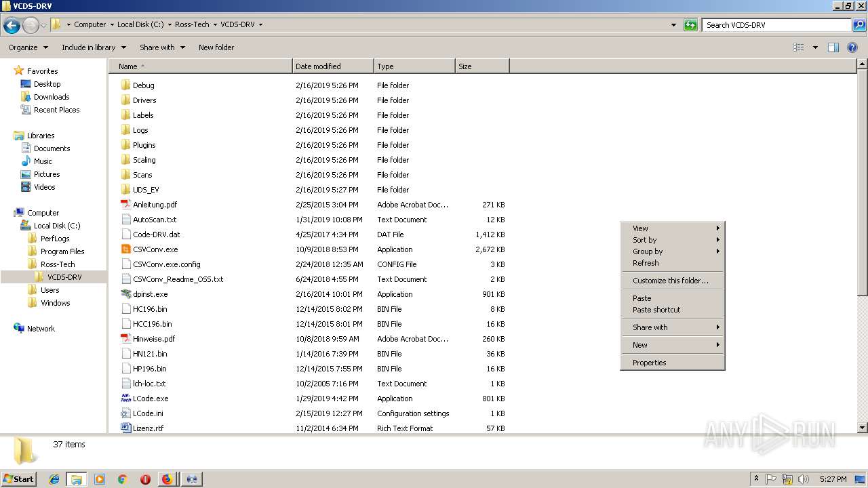Click the change view icon
The height and width of the screenshot is (488, 868).
tap(799, 47)
